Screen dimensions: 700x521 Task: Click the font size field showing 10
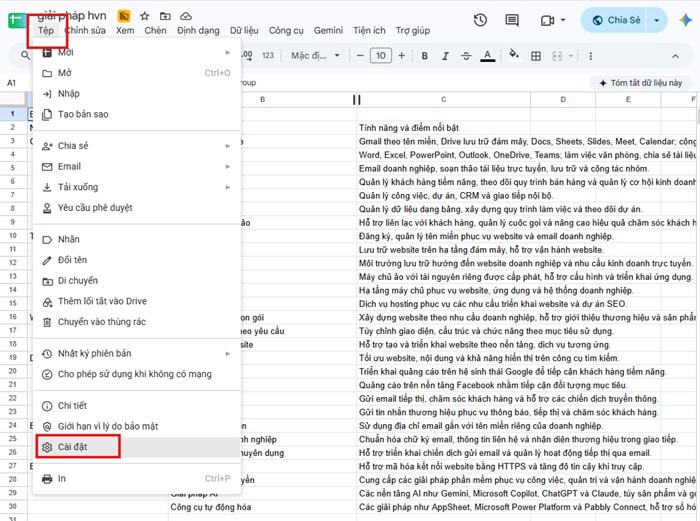381,56
